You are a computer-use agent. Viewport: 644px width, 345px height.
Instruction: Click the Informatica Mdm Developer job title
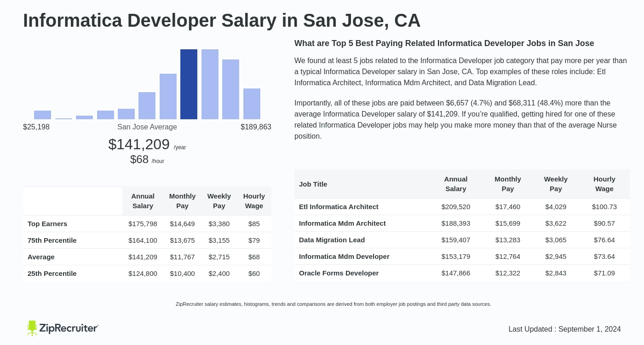(x=344, y=256)
